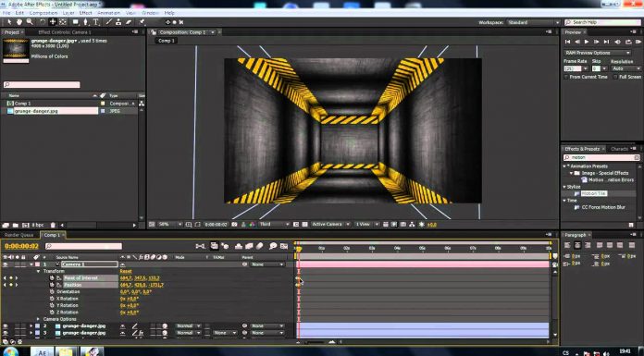
Task: Hide layer 3 grunge-danger.jpg
Action: (x=6, y=333)
